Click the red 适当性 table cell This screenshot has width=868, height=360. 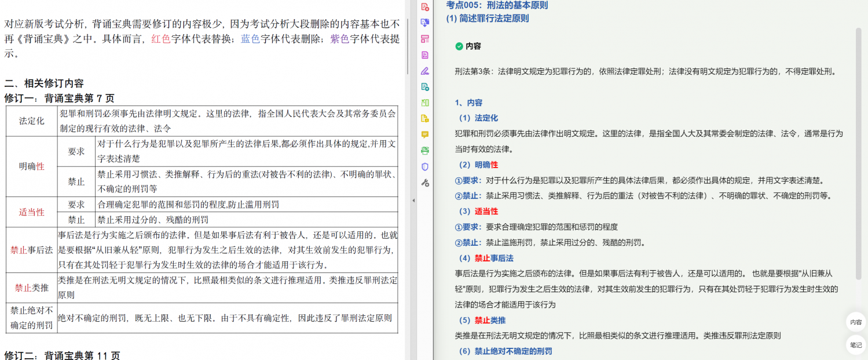[x=31, y=212]
